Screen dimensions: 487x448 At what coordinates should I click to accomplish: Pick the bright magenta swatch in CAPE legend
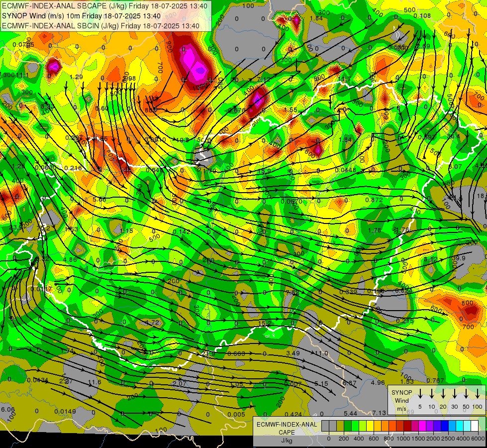point(422,426)
